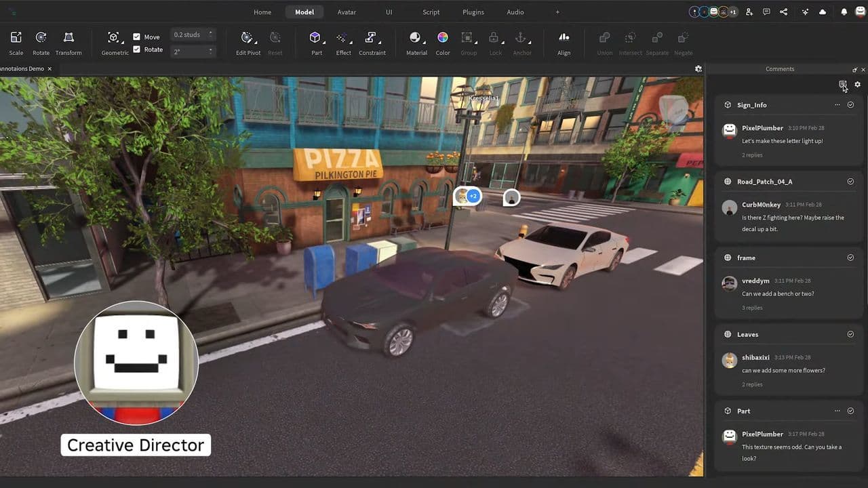
Task: Insert a Part into the workspace
Action: 316,41
